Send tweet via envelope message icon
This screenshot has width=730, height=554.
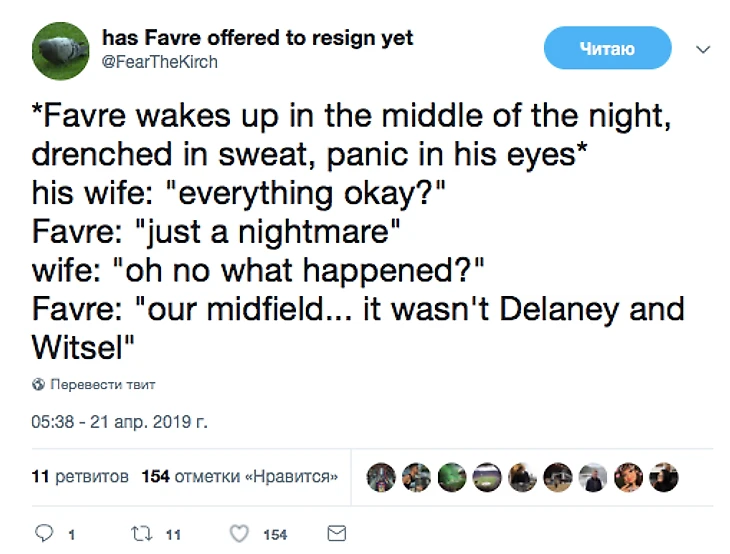337,534
